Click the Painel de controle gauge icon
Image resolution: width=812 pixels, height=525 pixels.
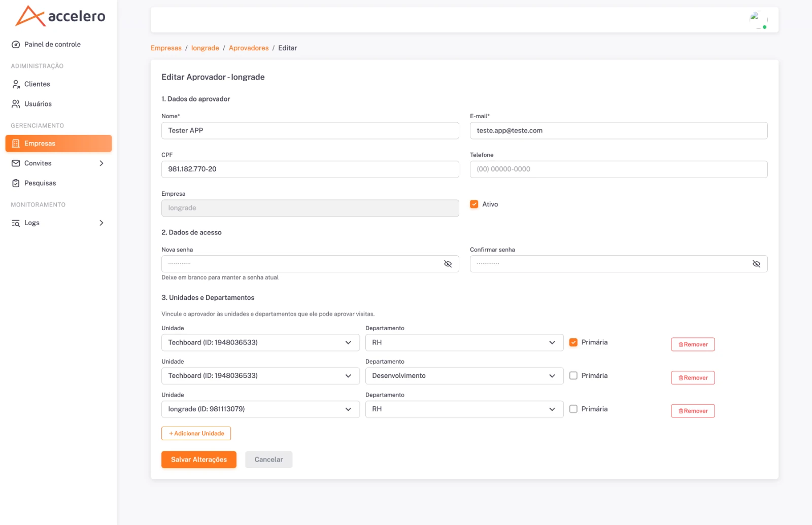click(16, 45)
